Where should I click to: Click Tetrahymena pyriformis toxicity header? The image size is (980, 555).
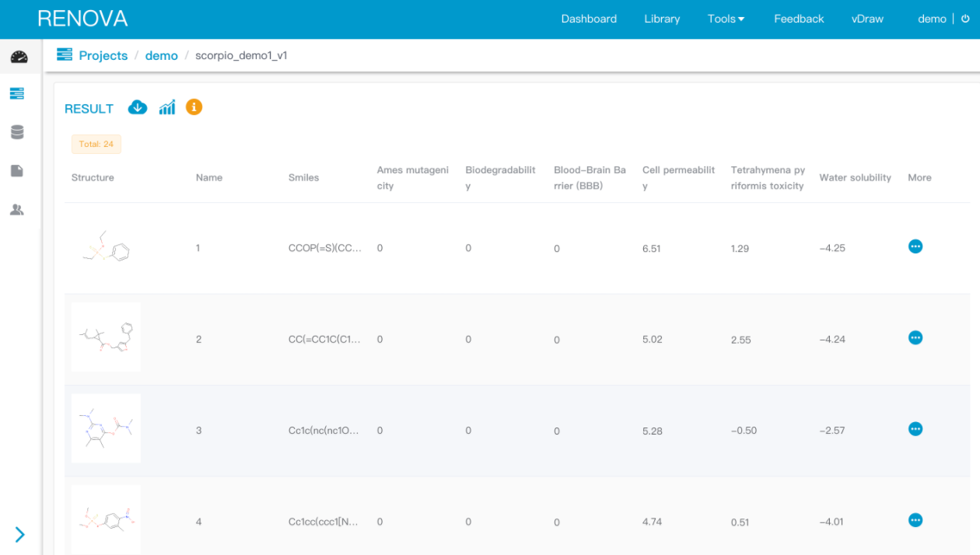tap(768, 178)
